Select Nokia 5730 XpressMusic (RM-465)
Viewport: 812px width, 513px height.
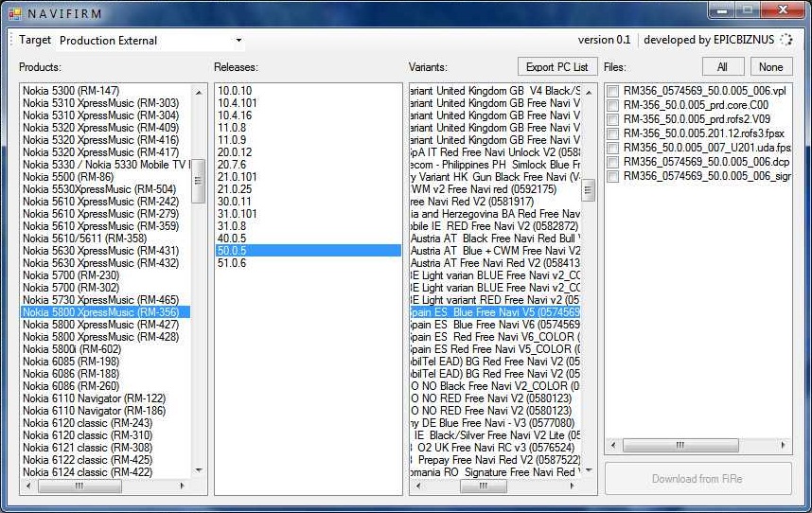[x=106, y=300]
